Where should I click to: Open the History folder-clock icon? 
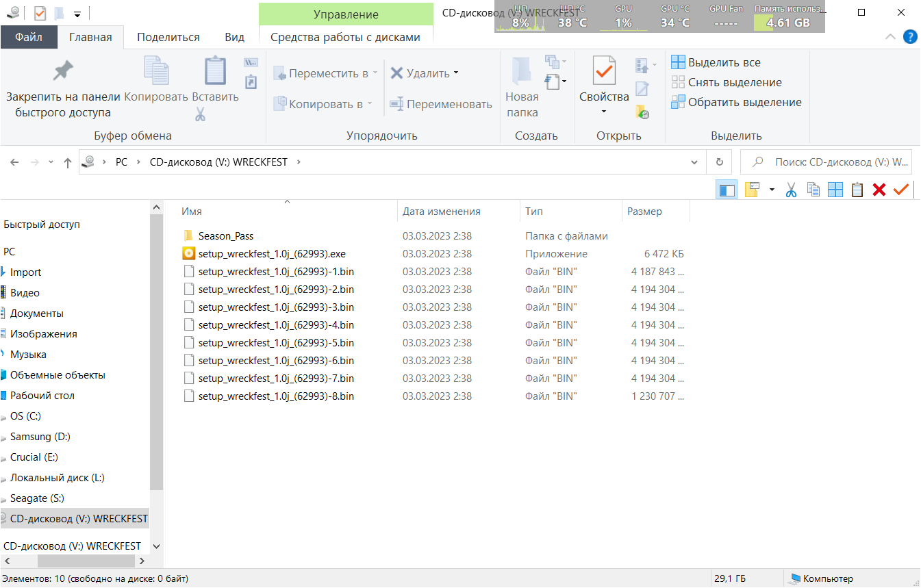(x=642, y=112)
